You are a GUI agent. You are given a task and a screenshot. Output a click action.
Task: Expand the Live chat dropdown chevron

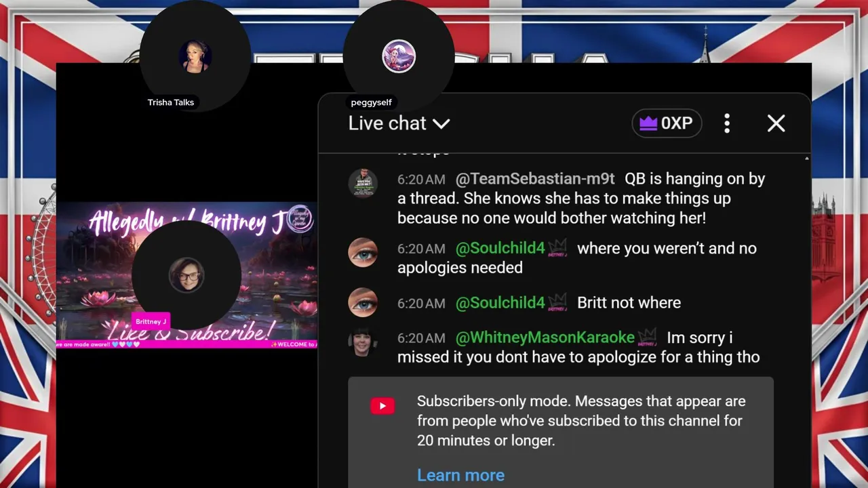click(441, 123)
